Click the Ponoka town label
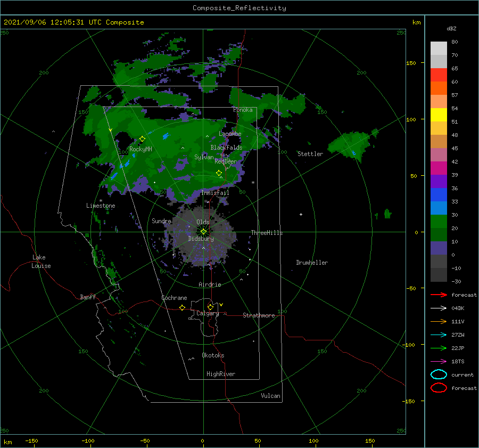The image size is (479, 448). 243,110
